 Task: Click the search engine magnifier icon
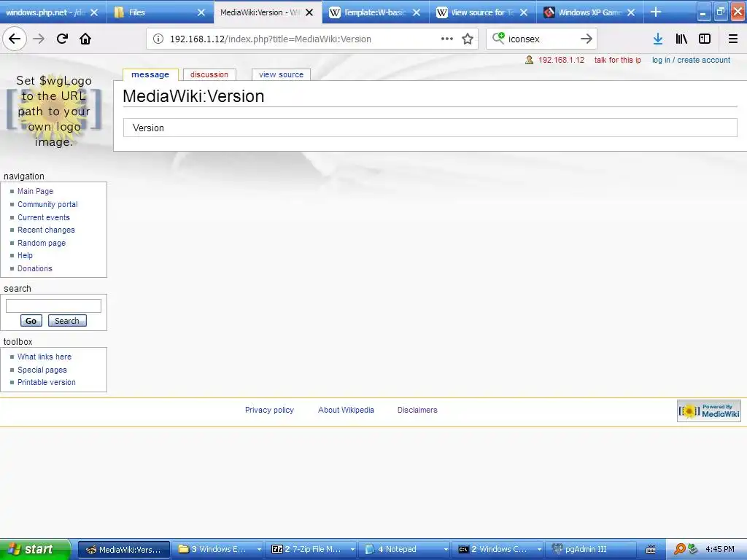pos(498,38)
